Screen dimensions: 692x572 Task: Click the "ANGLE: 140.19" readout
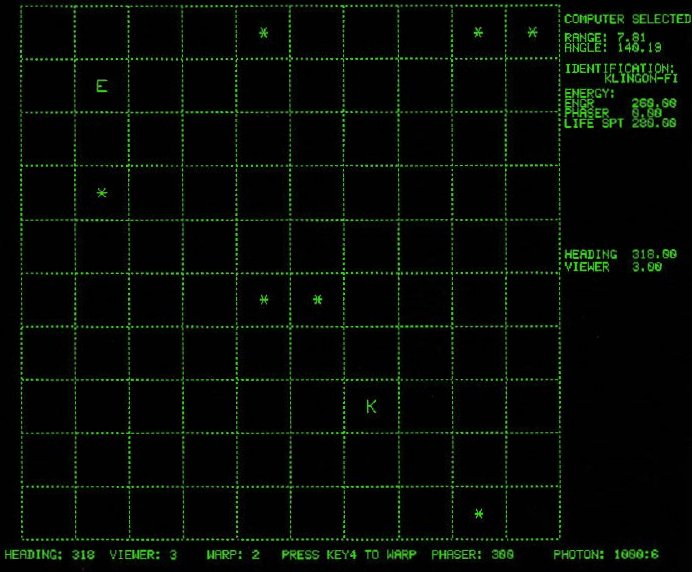tap(613, 47)
